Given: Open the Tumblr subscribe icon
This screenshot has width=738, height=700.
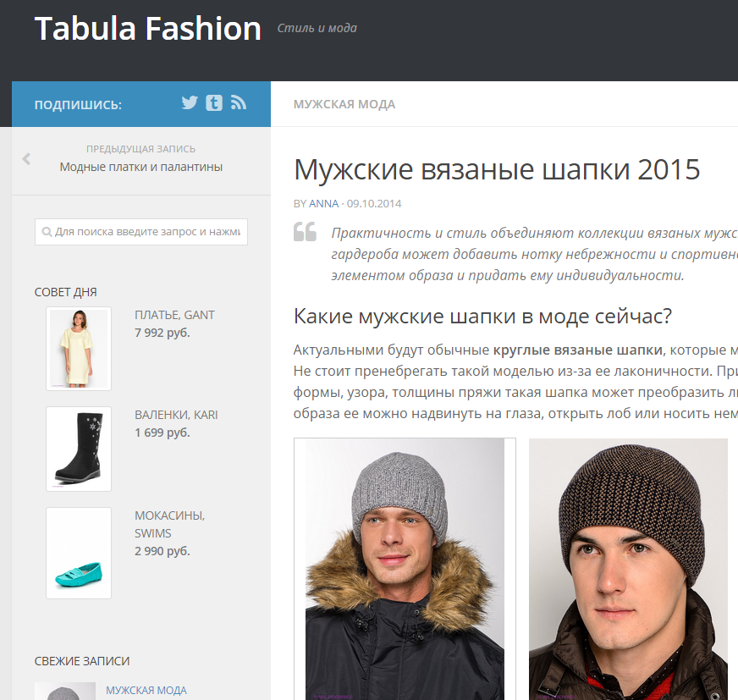Looking at the screenshot, I should tap(214, 102).
